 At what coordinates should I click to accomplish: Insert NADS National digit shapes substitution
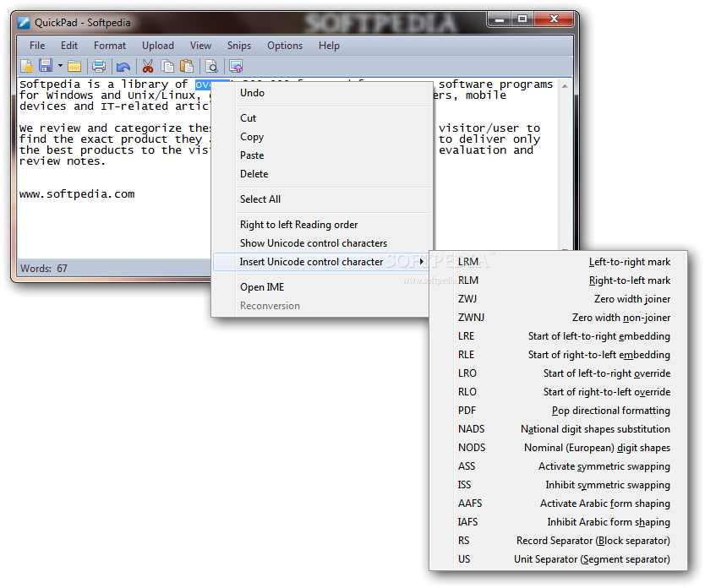coord(558,429)
